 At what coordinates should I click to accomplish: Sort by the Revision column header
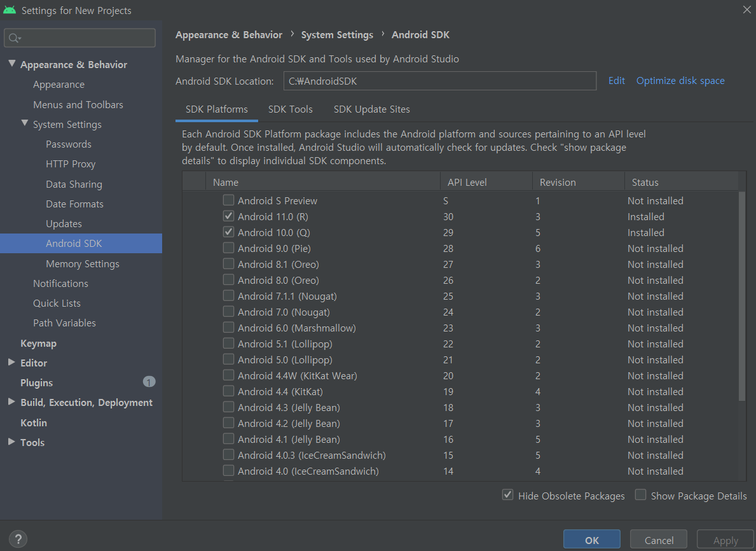coord(578,182)
